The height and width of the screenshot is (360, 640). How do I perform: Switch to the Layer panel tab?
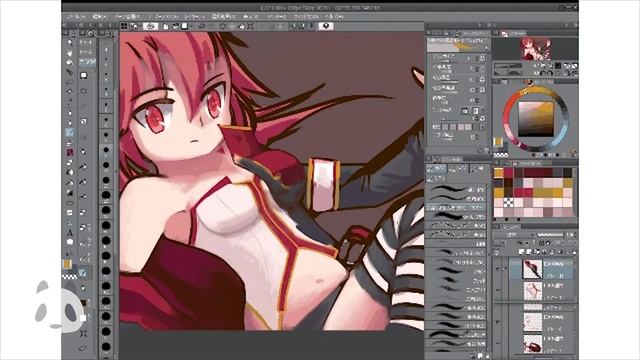(510, 226)
